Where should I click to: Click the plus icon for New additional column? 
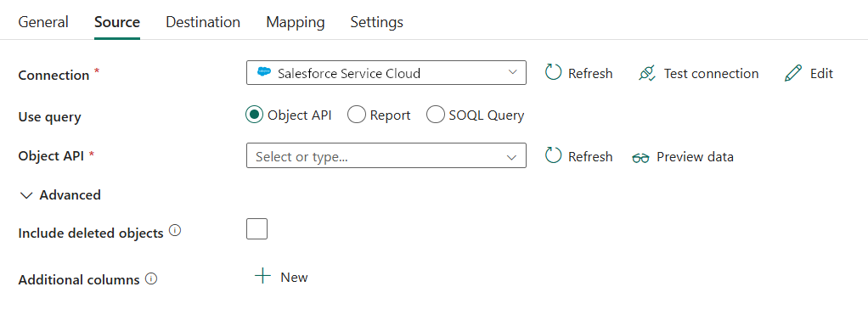coord(262,276)
